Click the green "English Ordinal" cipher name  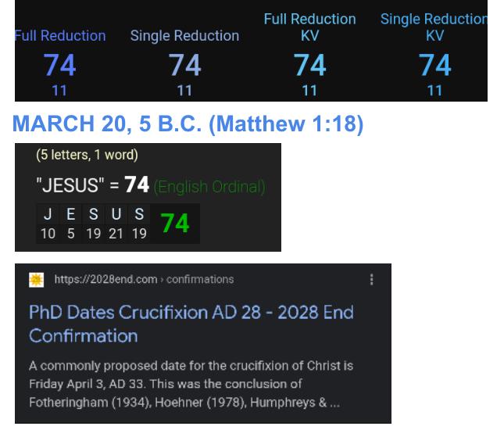(209, 187)
